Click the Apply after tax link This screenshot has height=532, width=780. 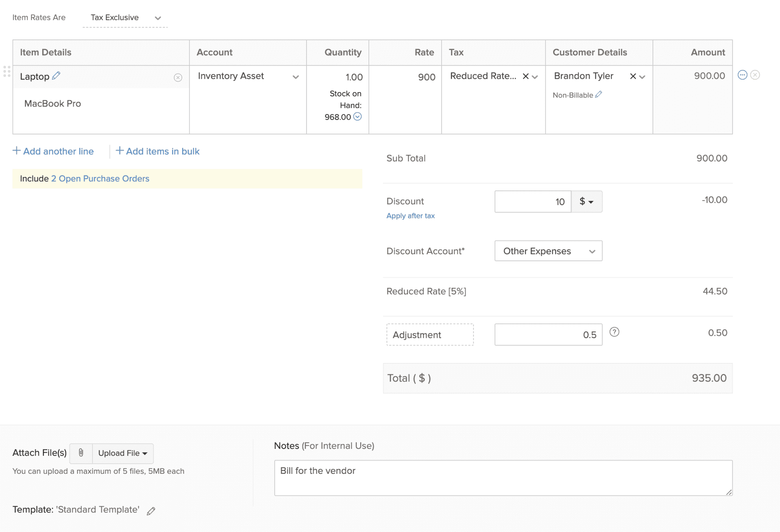tap(410, 216)
